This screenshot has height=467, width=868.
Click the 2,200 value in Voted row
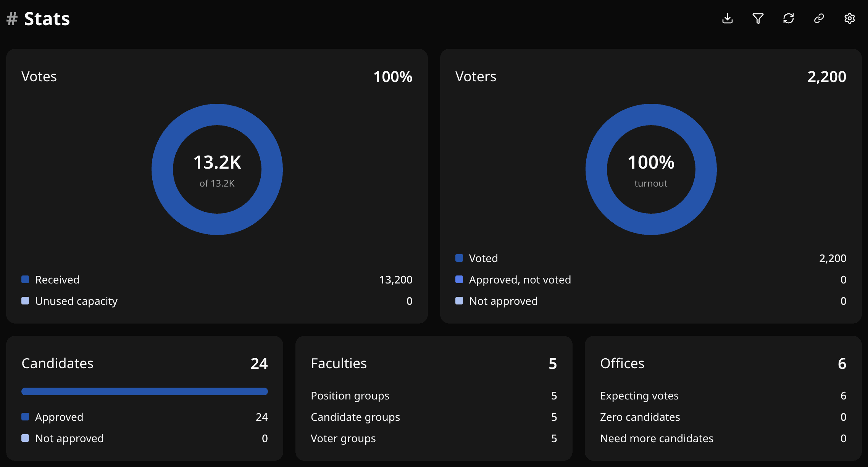(x=833, y=258)
